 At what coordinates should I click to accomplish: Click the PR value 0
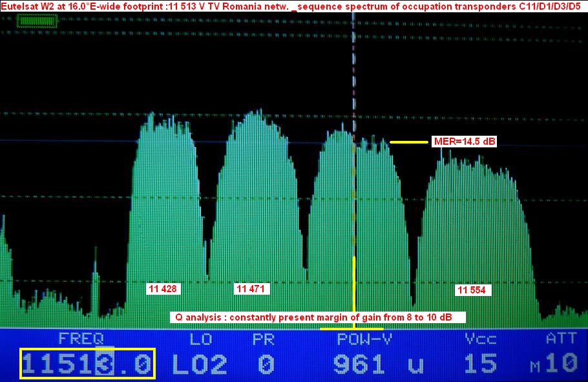click(x=266, y=365)
